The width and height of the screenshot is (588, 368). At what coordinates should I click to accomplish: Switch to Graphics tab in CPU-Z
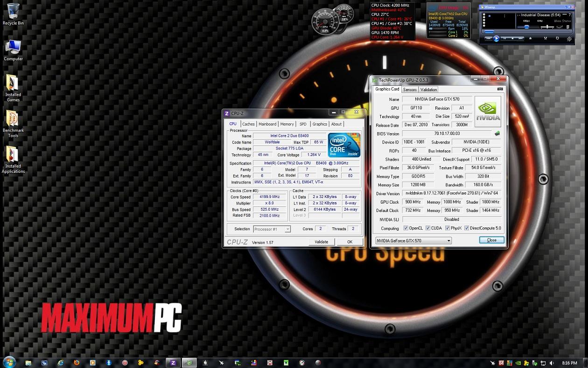320,124
